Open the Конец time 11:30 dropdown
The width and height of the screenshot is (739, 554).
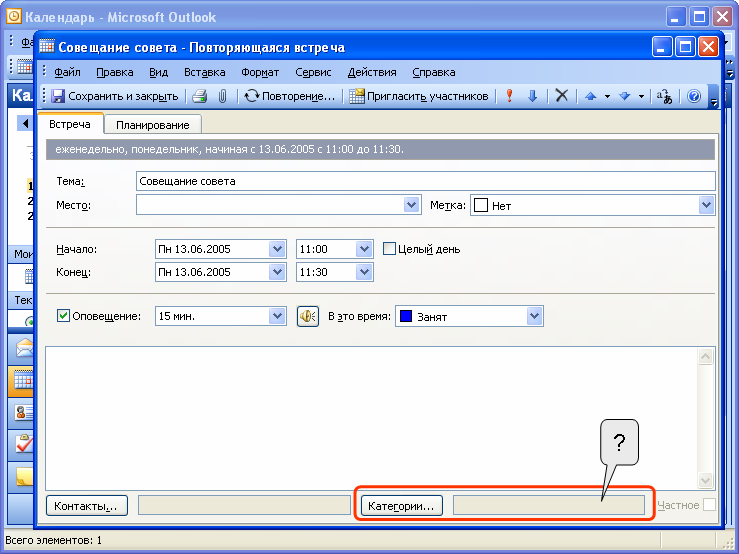pos(364,272)
